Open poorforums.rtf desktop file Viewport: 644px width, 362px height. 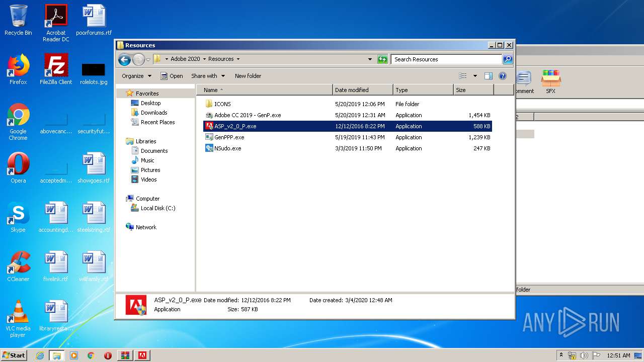click(x=94, y=20)
